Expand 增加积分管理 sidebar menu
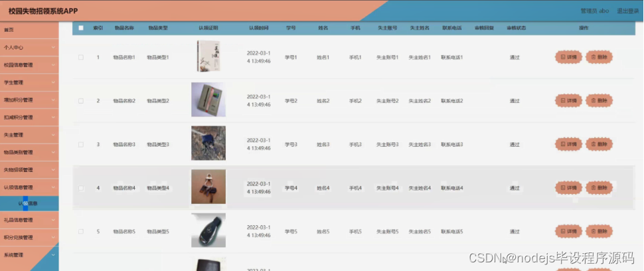The height and width of the screenshot is (271, 644). (x=29, y=100)
